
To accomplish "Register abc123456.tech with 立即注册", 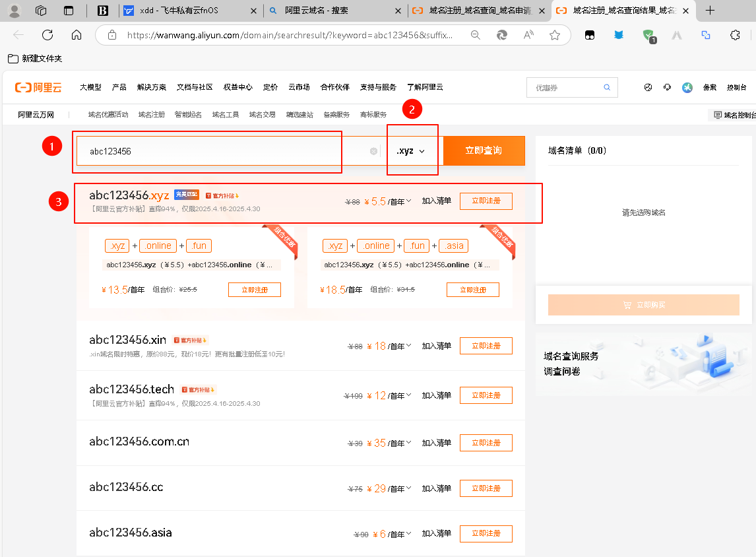I will pos(486,395).
